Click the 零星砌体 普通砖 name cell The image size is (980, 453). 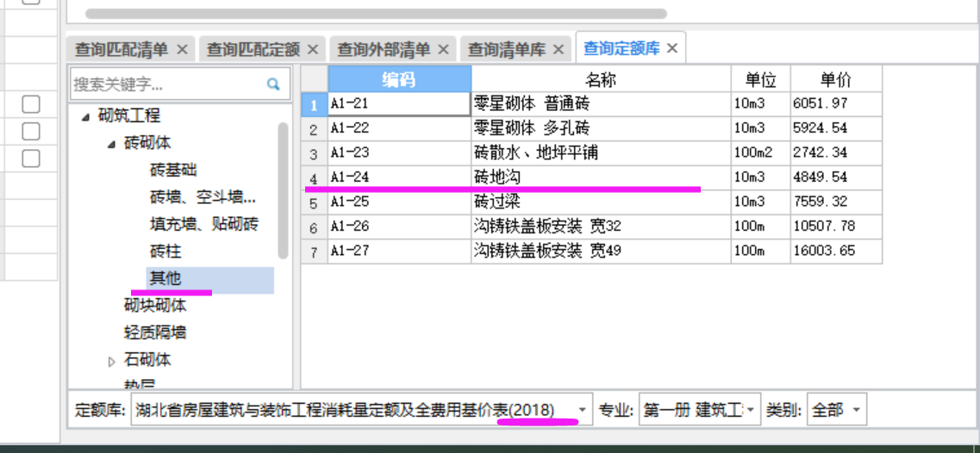tap(602, 104)
